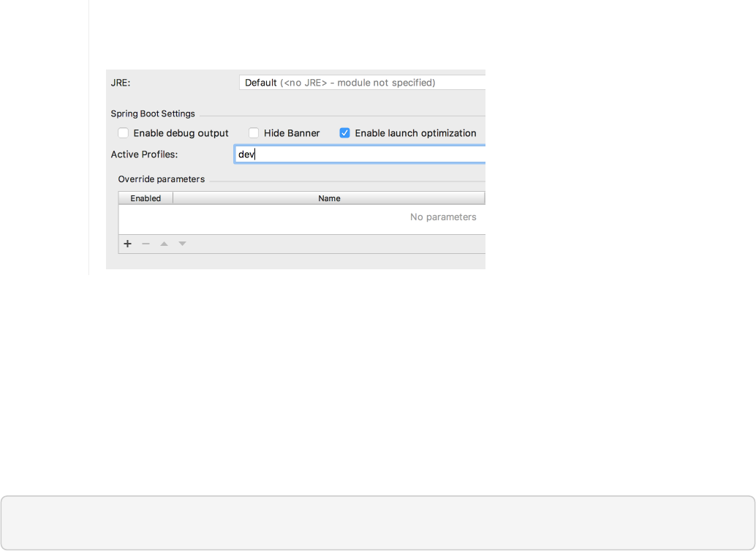Select the 'No parameters' placeholder text

[443, 217]
